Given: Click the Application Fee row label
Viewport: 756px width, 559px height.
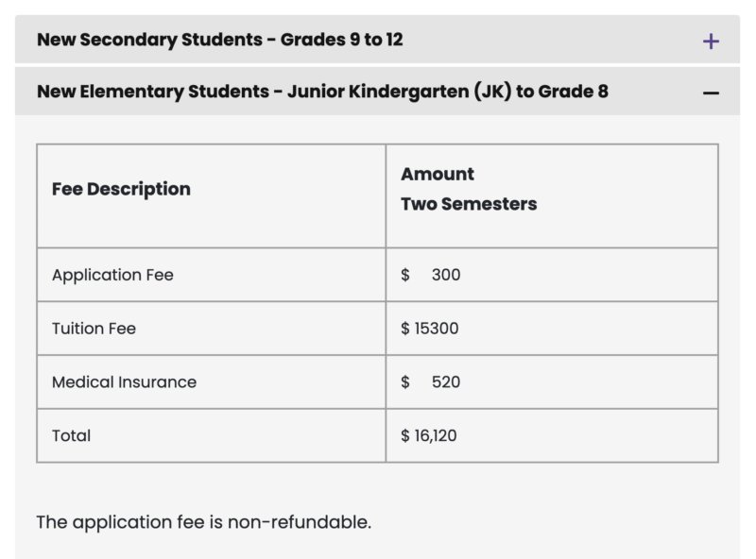Looking at the screenshot, I should pos(112,275).
